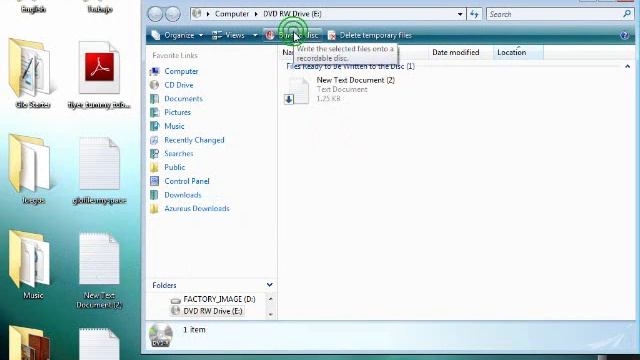This screenshot has width=640, height=360.
Task: Click the Forward navigation arrow button
Action: pyautogui.click(x=173, y=14)
